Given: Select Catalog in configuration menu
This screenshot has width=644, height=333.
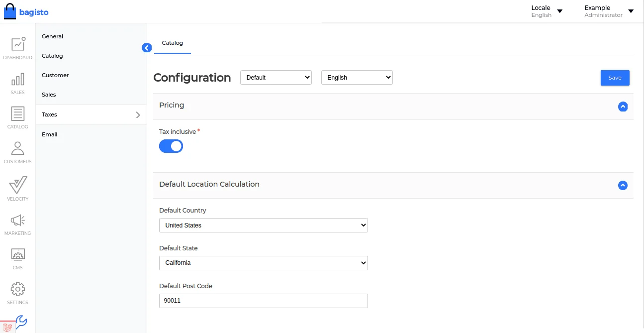Looking at the screenshot, I should pos(52,56).
